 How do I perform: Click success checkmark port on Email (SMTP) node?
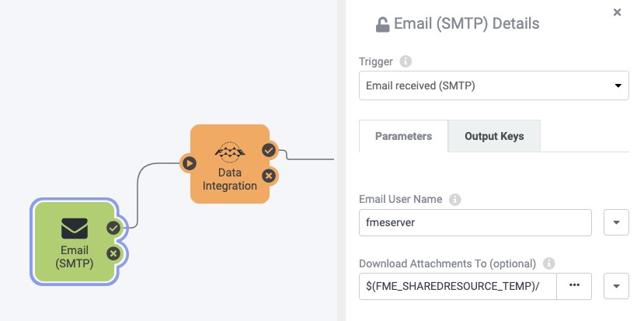tap(113, 228)
